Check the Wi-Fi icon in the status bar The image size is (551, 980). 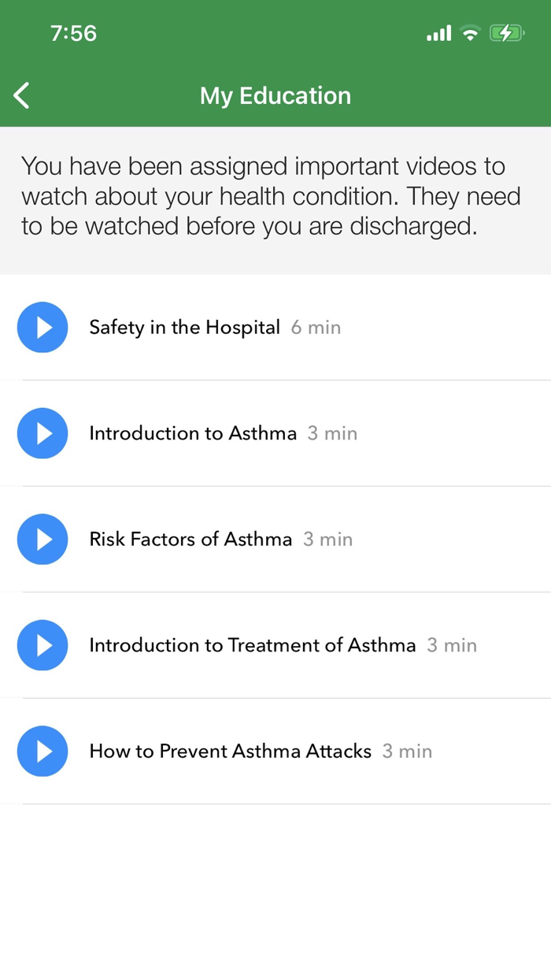[x=471, y=33]
